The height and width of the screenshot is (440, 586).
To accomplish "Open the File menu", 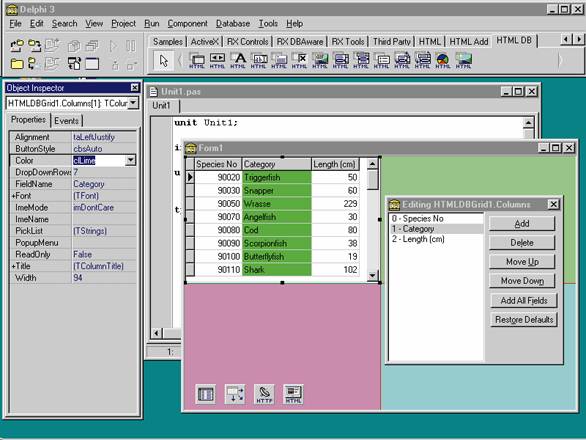I will point(15,24).
